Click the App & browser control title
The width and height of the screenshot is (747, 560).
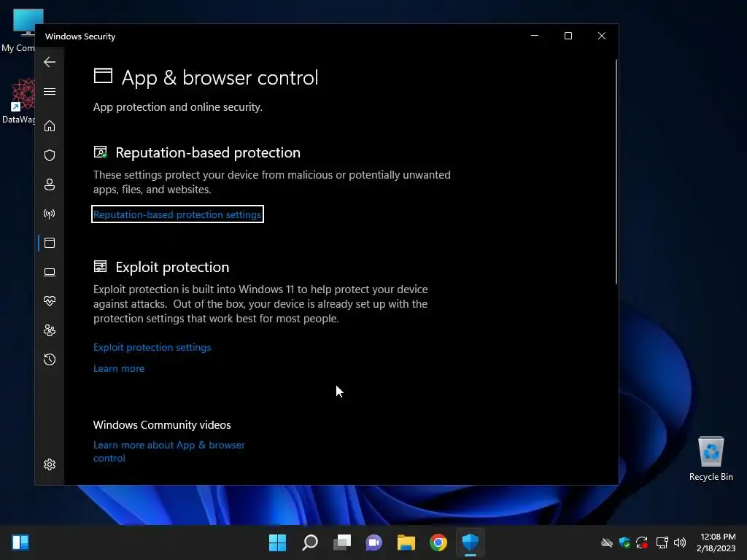point(220,77)
